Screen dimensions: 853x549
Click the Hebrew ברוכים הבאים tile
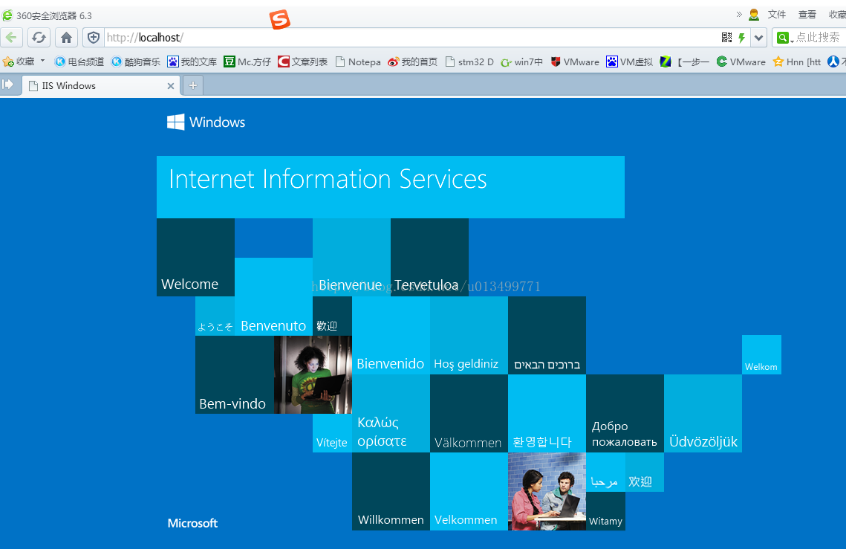point(547,336)
